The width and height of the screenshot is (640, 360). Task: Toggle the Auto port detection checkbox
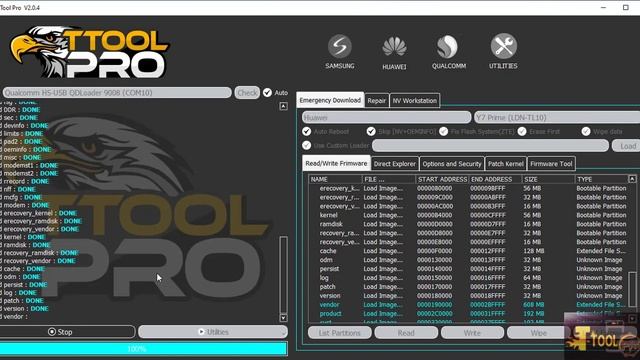267,93
